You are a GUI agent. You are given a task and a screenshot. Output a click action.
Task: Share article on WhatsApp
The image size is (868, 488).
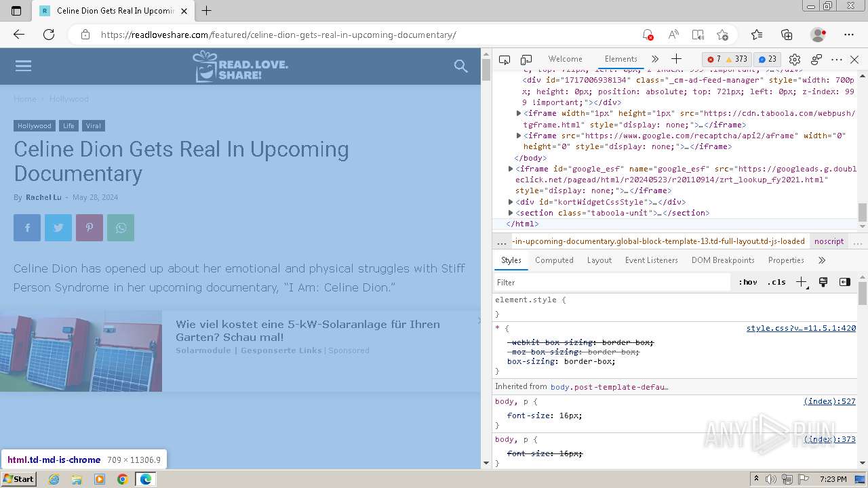121,228
